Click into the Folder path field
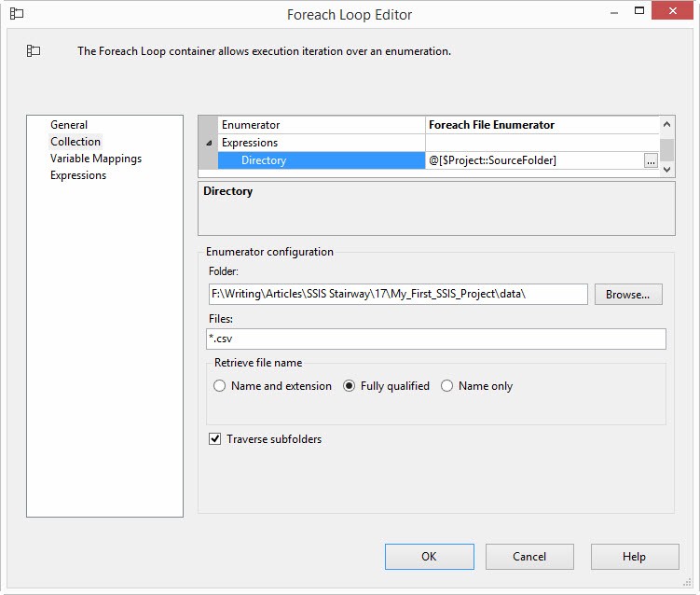Viewport: 700px width, 595px height. pos(398,295)
